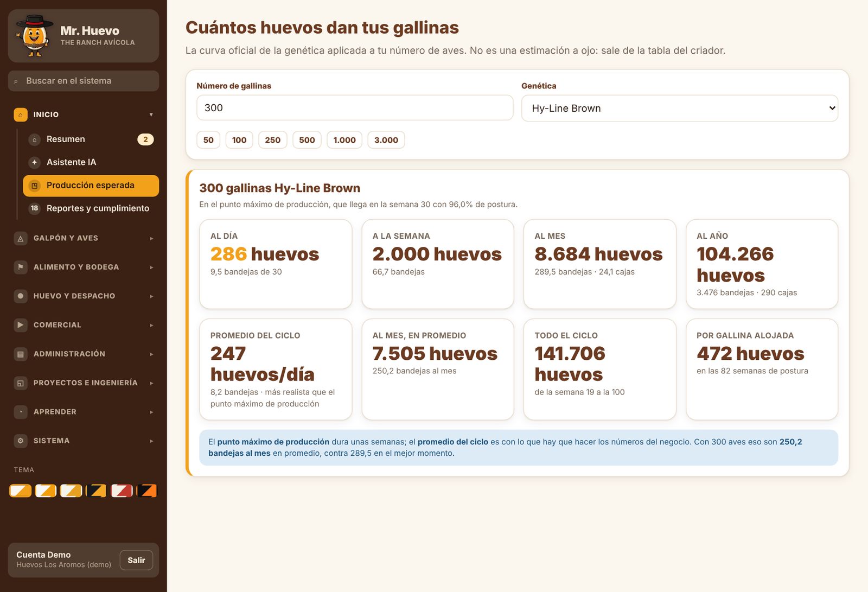This screenshot has height=592, width=868.
Task: Click the Mr. Huevo egg mascot logo
Action: [35, 36]
